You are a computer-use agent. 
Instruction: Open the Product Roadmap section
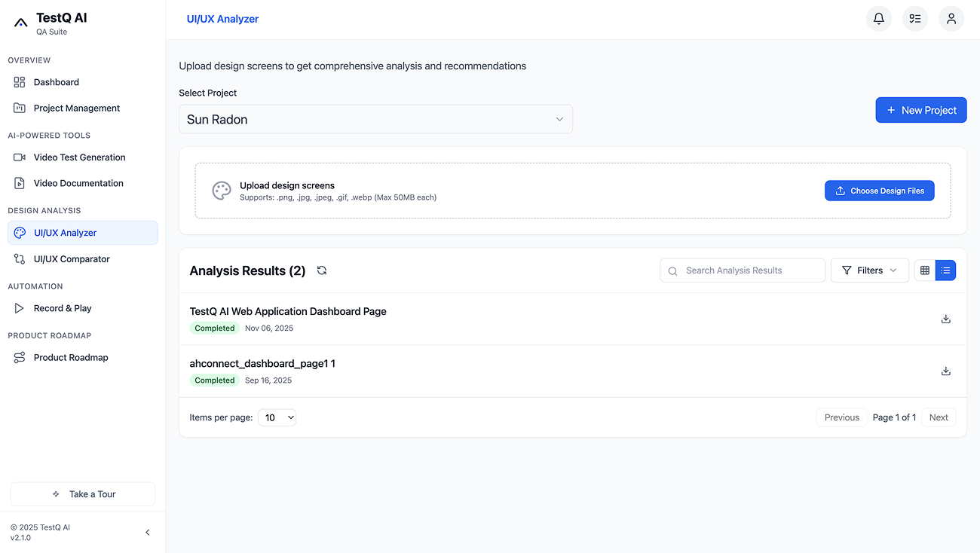coord(71,357)
